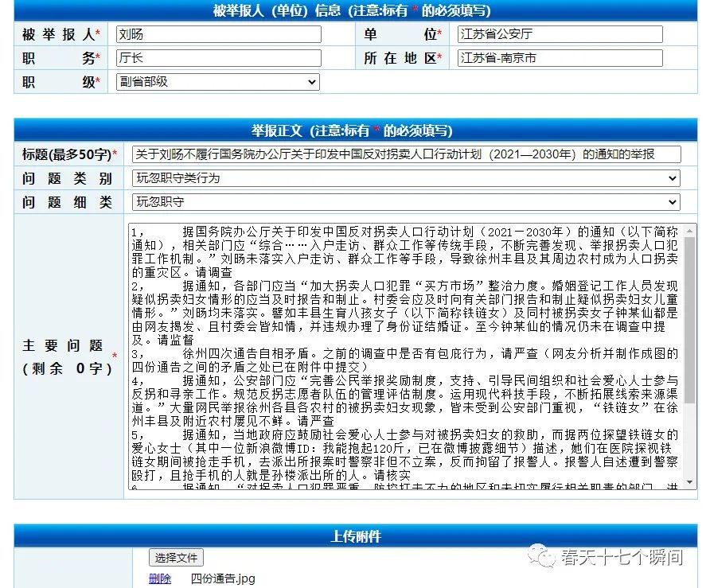Click the 职级 label
The image size is (706, 588).
[60, 82]
